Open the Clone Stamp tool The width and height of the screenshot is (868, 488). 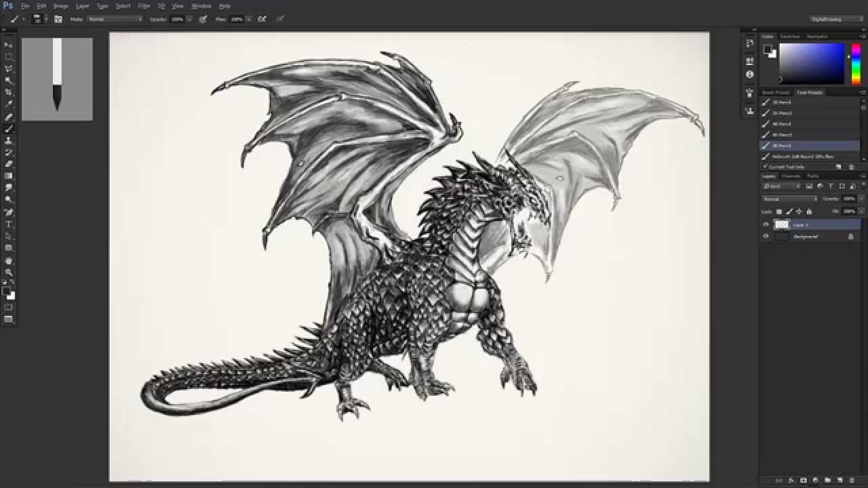coord(9,141)
